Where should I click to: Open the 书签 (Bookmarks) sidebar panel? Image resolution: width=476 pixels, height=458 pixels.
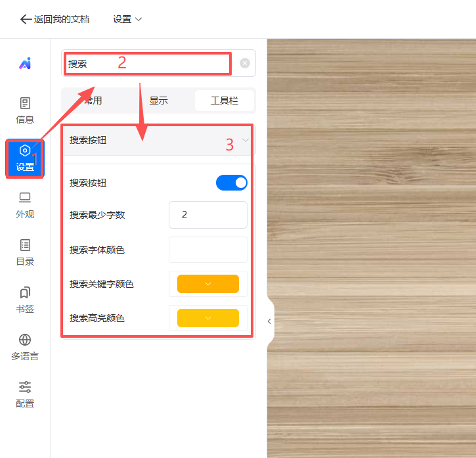25,300
